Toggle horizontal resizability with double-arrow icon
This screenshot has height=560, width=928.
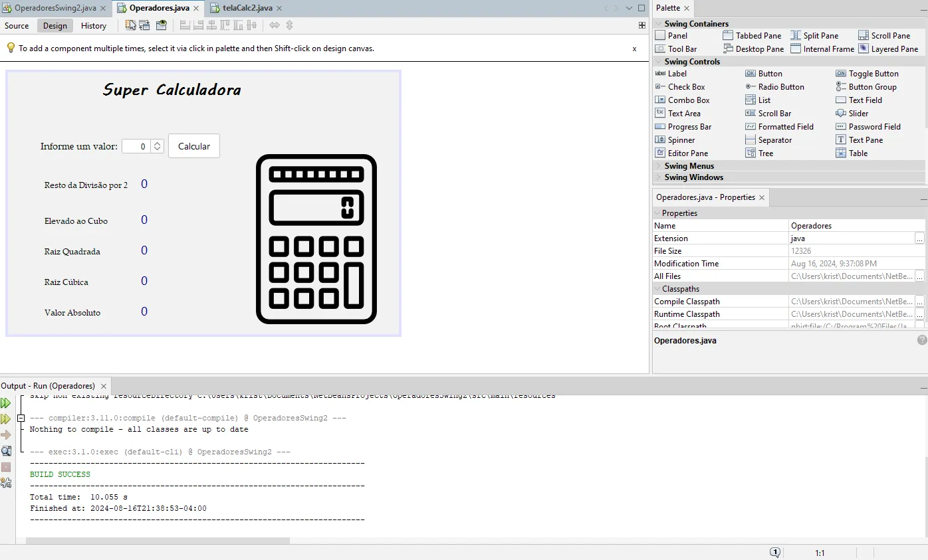pos(274,25)
